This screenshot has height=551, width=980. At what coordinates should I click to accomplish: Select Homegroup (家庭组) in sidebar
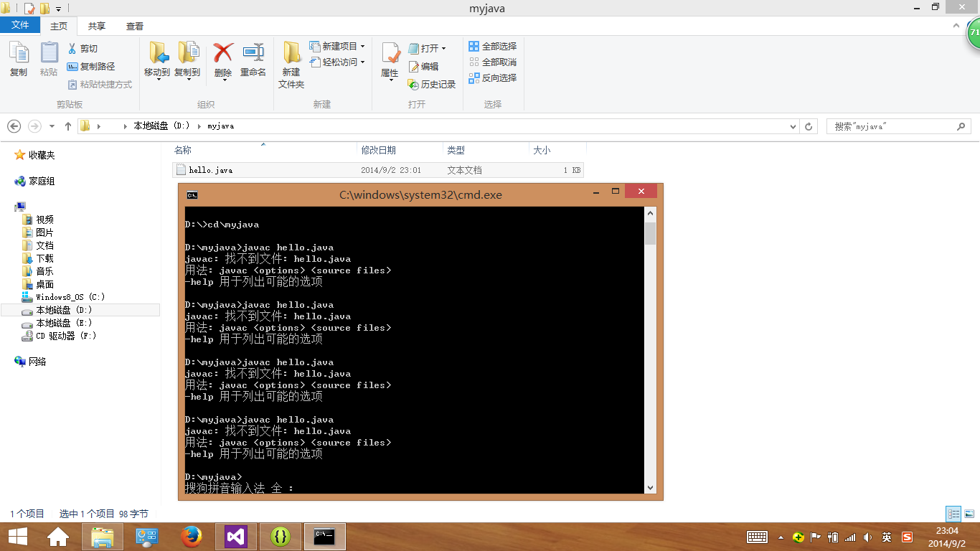42,182
